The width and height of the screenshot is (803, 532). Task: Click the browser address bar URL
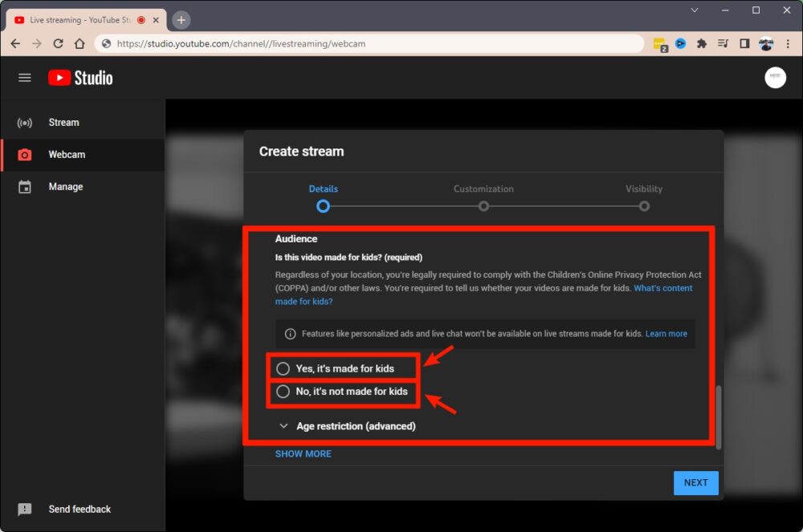[x=241, y=43]
